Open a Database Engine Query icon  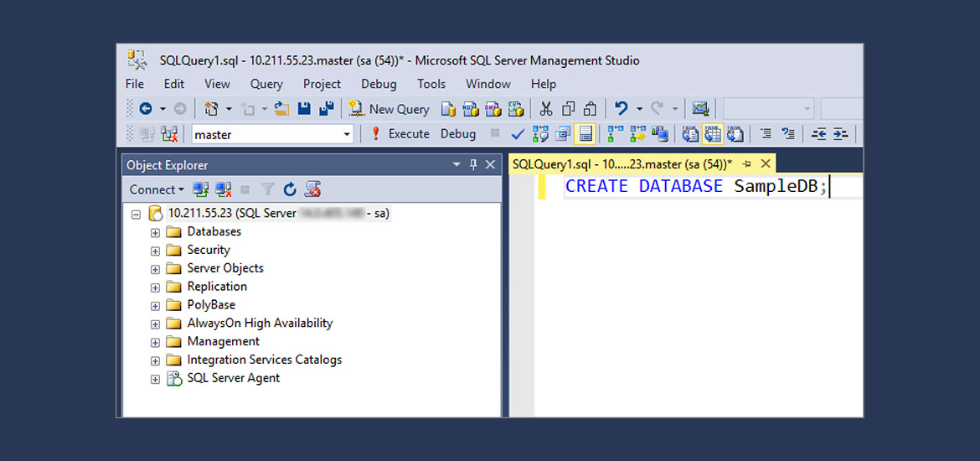click(449, 109)
